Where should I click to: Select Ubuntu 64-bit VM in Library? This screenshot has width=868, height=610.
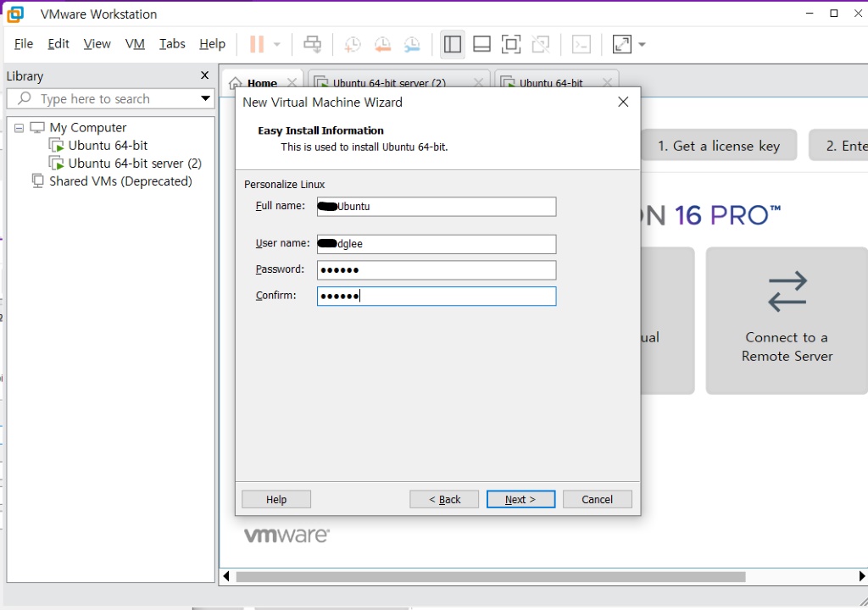click(x=108, y=146)
